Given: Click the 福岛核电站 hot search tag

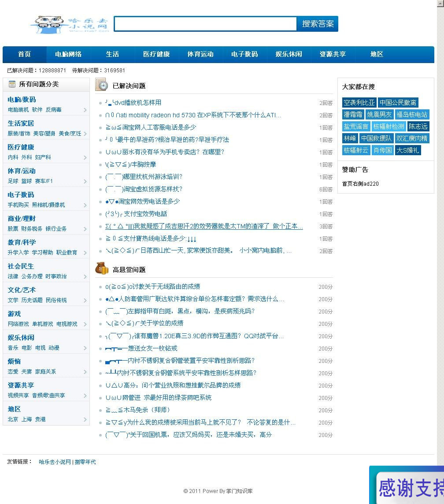Looking at the screenshot, I should (412, 115).
